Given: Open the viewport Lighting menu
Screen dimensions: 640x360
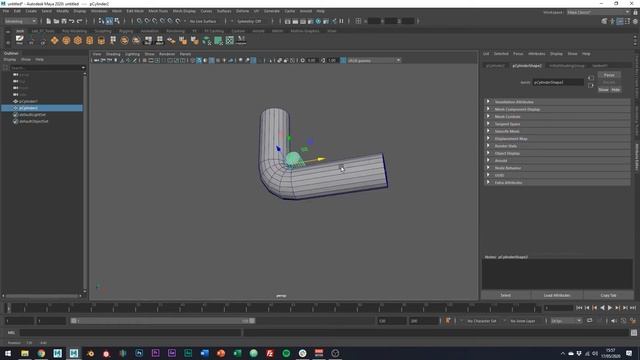Looking at the screenshot, I should (x=132, y=54).
